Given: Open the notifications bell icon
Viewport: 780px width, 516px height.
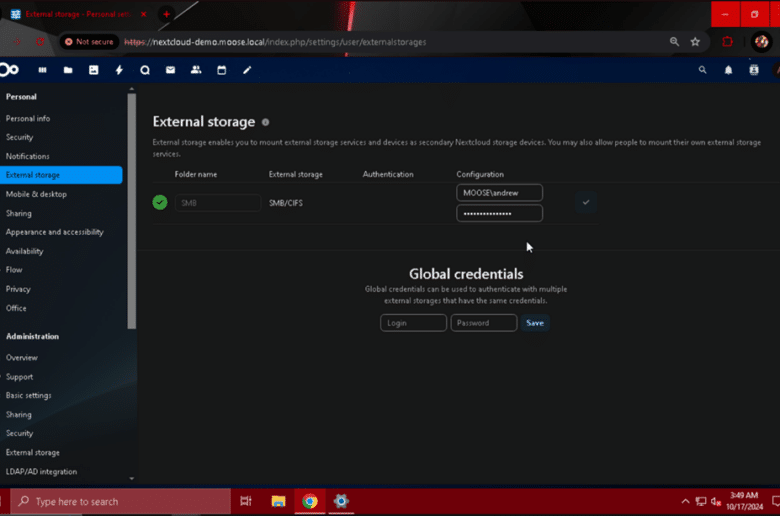Looking at the screenshot, I should coord(728,70).
